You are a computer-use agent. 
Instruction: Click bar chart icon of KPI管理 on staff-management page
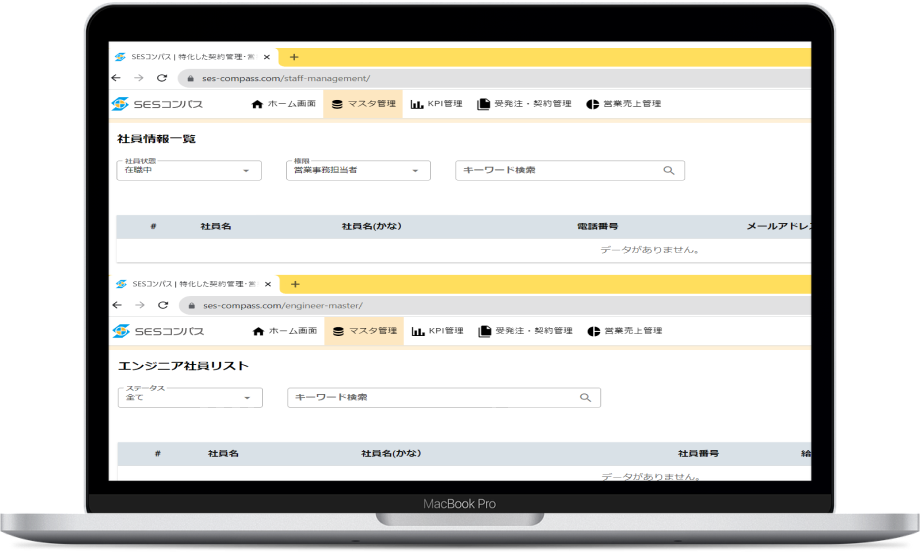(x=417, y=104)
